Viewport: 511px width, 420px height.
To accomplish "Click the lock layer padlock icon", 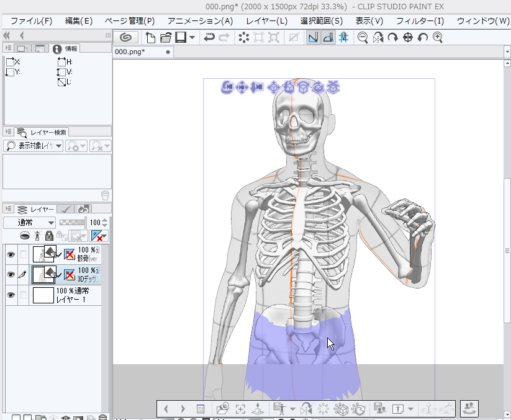I will 48,236.
